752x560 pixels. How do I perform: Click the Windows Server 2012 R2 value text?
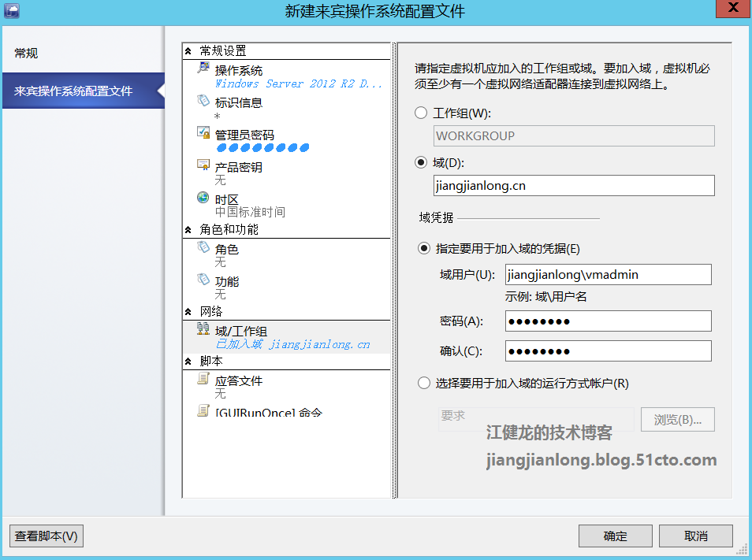(298, 83)
